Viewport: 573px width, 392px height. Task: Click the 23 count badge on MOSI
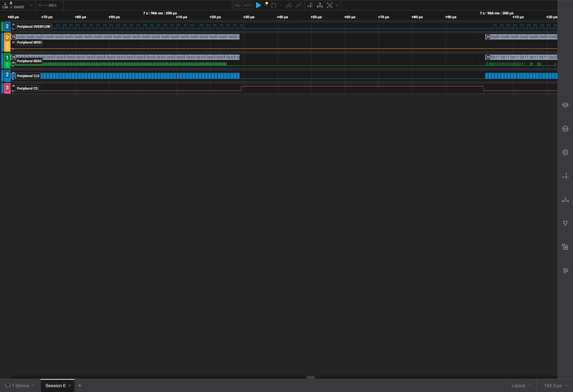(488, 37)
